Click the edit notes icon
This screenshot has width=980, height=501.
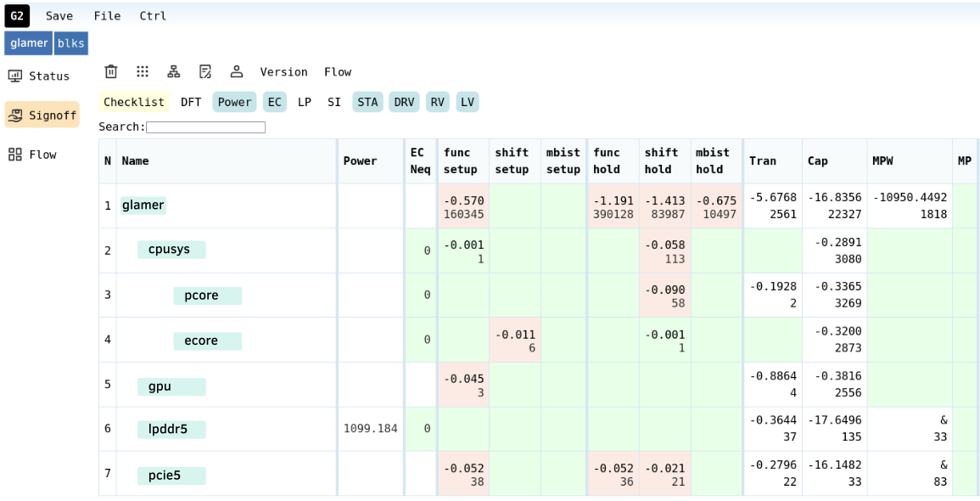click(205, 72)
